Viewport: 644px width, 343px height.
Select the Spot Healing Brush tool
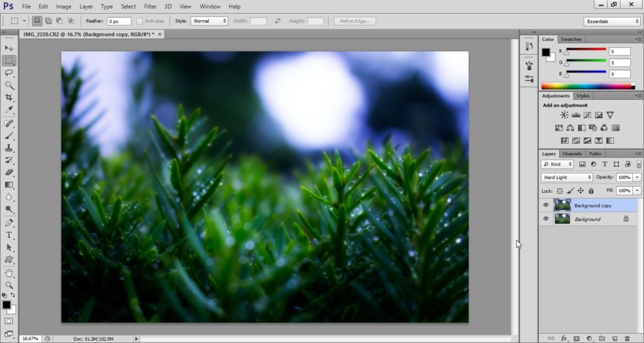pos(9,123)
